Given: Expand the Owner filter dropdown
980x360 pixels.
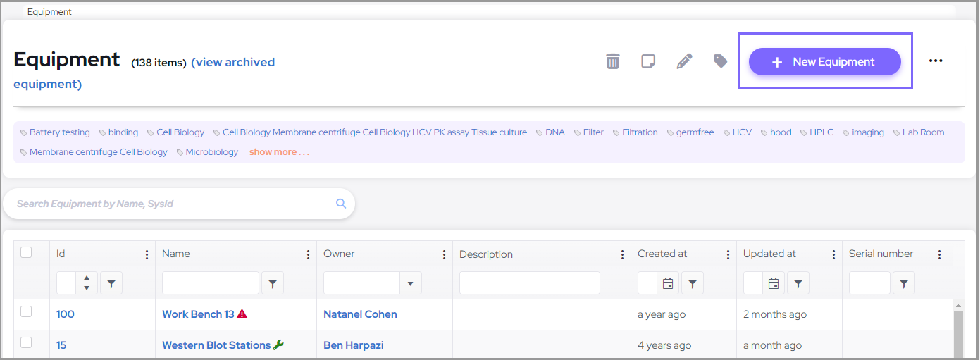Looking at the screenshot, I should click(x=411, y=283).
